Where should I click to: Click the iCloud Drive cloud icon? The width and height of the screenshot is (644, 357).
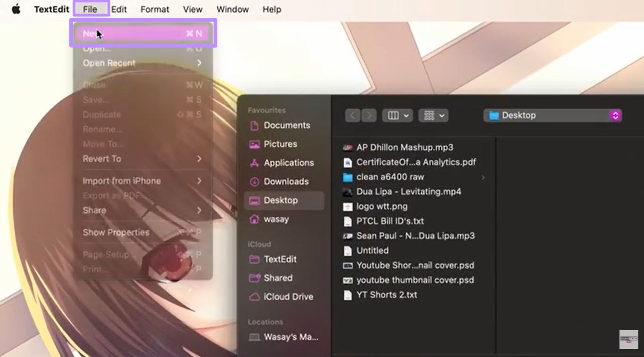pyautogui.click(x=255, y=297)
